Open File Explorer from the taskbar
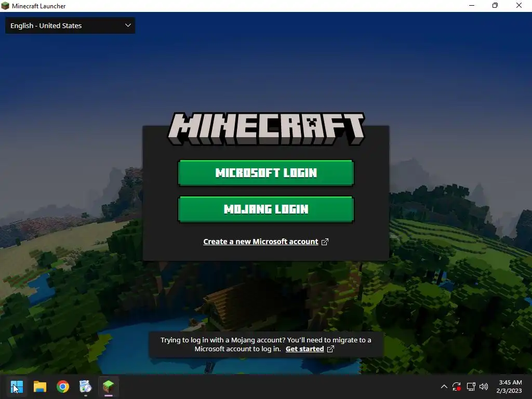 39,387
